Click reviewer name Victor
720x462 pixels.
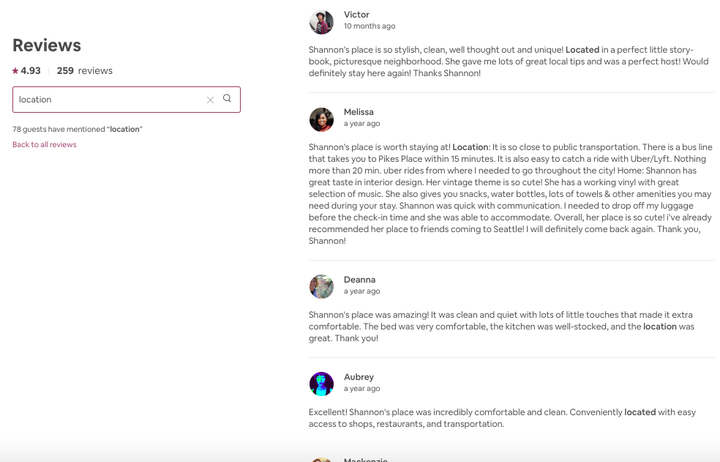[356, 15]
